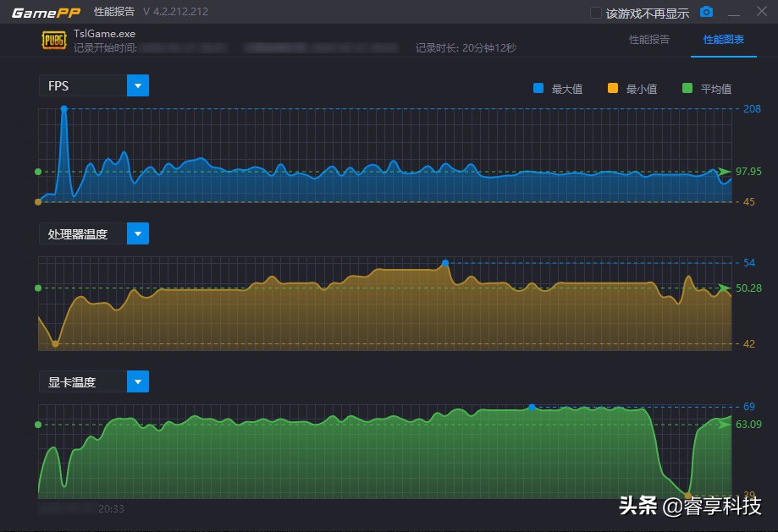Click the orange minimum marker at the GPU chart dip
Screen dimensions: 778x532
pyautogui.click(x=687, y=495)
